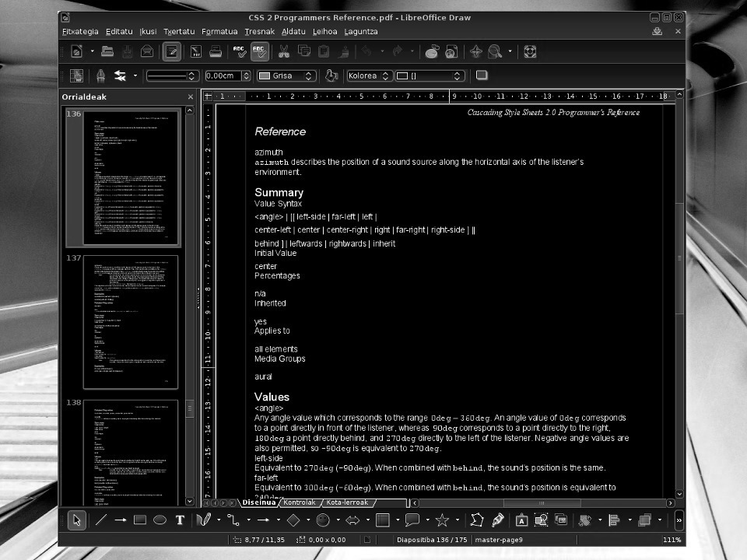Open the Formatua menu
The height and width of the screenshot is (560, 747).
219,31
